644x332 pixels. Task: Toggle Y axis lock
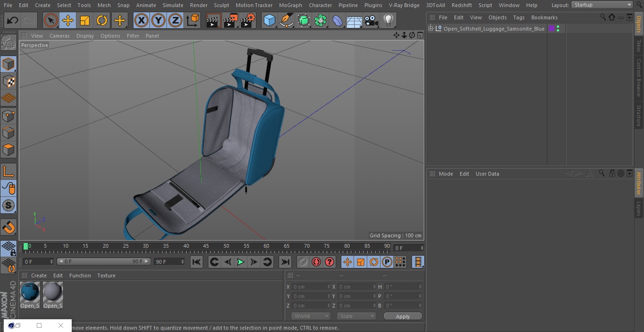(x=158, y=20)
